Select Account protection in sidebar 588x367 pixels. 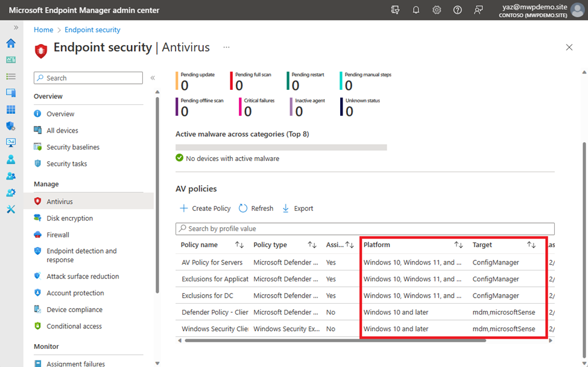click(75, 293)
